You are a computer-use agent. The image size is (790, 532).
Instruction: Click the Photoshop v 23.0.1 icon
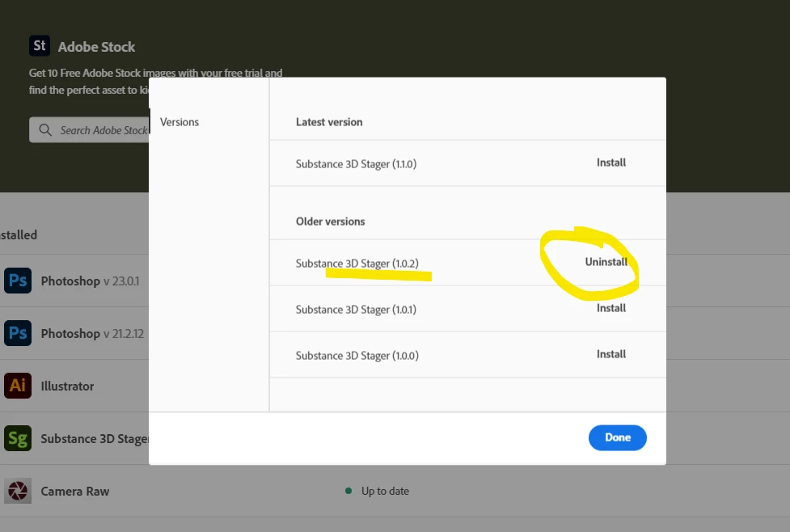click(18, 281)
